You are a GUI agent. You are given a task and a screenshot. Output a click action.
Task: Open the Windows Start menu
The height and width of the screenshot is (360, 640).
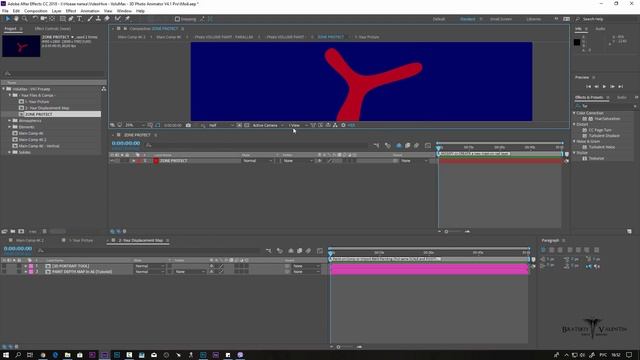(6, 355)
